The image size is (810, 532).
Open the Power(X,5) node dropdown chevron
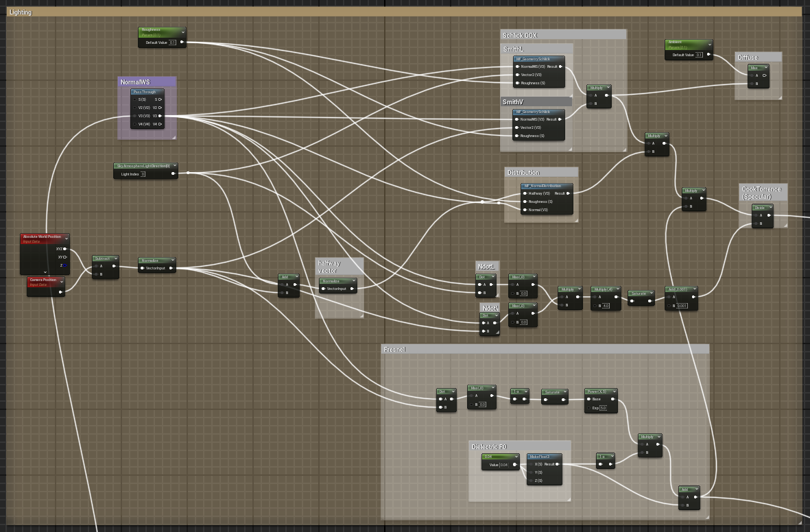point(615,391)
